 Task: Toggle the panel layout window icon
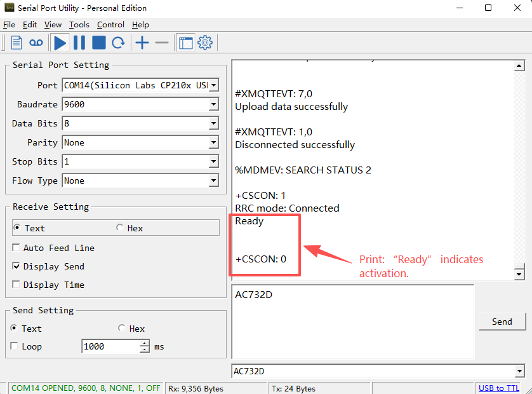pyautogui.click(x=185, y=43)
